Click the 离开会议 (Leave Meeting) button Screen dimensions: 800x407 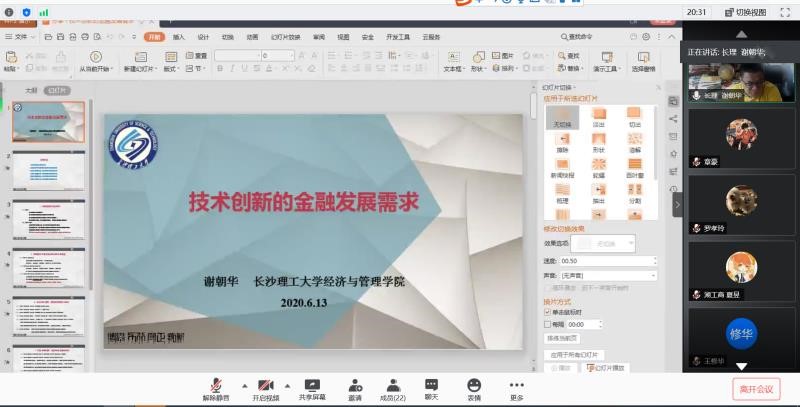[755, 388]
